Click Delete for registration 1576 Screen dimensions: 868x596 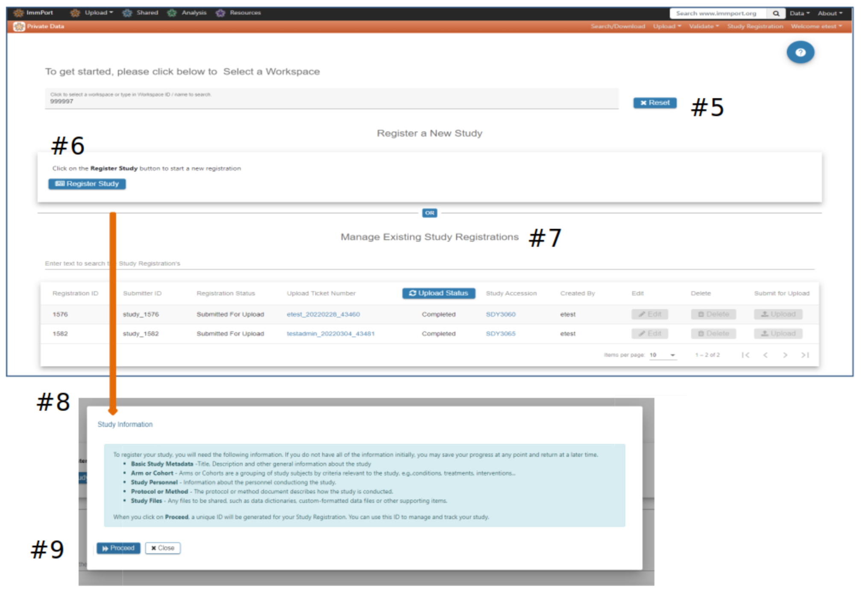pyautogui.click(x=713, y=314)
